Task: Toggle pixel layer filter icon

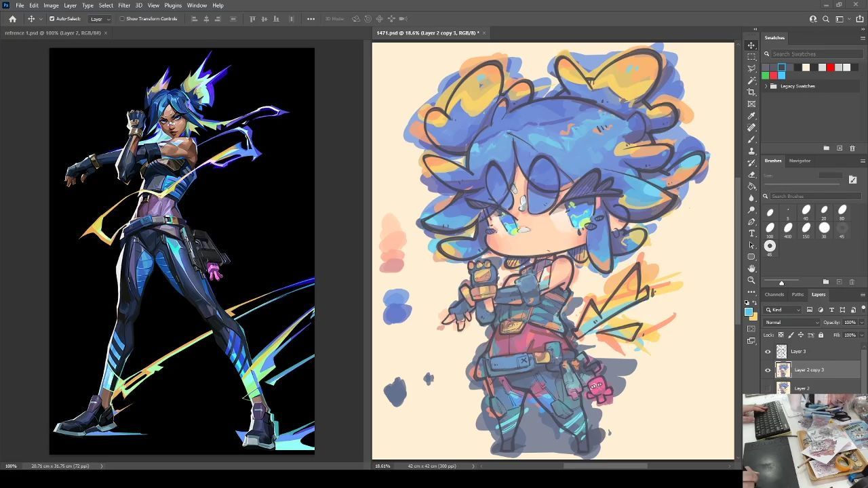Action: (810, 310)
